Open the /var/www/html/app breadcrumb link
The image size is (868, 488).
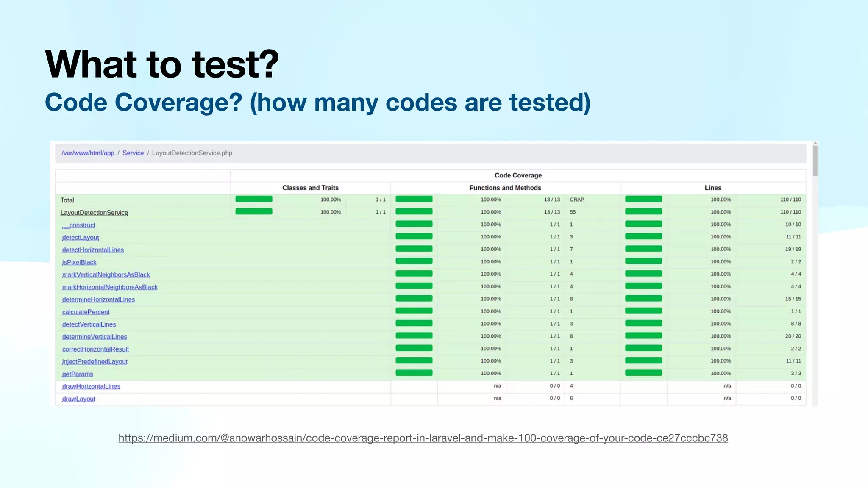click(88, 153)
